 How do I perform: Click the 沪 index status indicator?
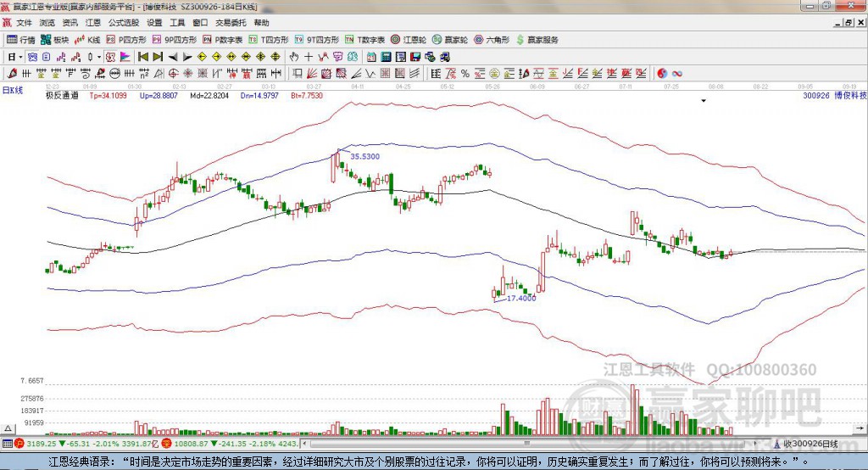click(x=19, y=444)
